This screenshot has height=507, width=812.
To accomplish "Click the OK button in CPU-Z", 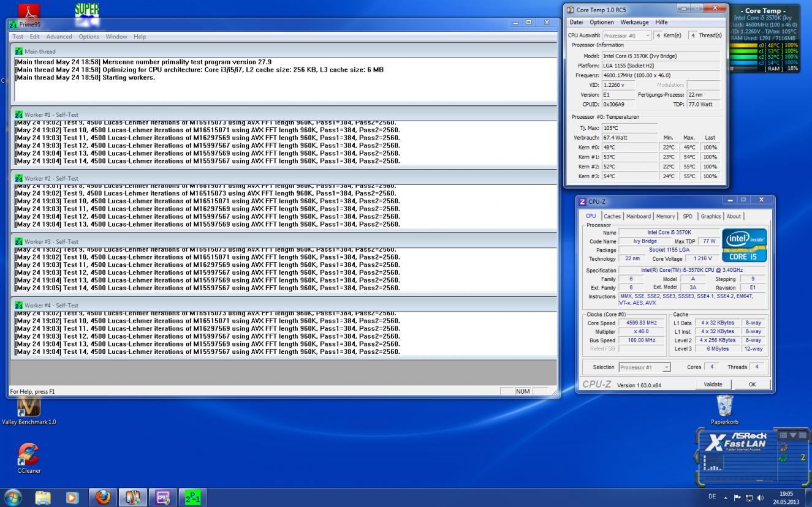I will (x=752, y=385).
